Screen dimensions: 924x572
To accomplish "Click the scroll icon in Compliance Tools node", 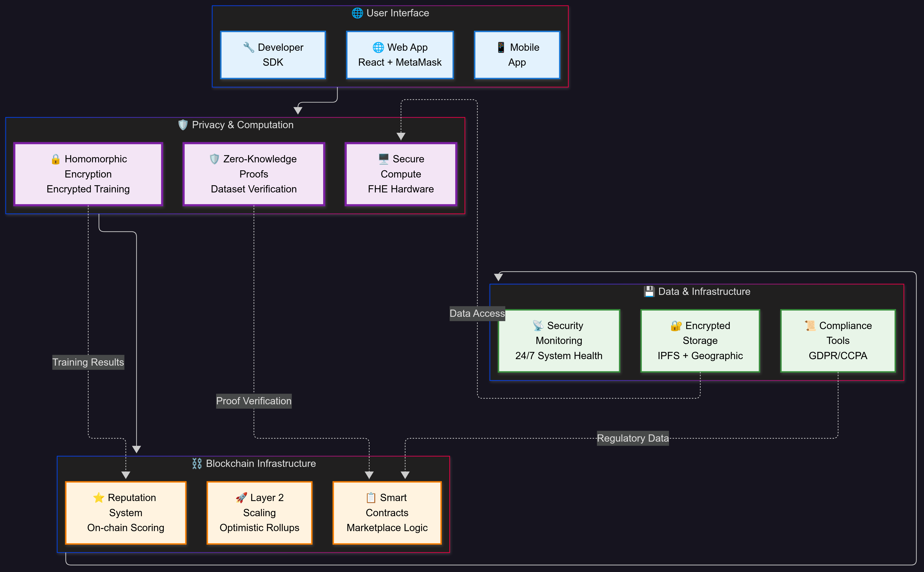I will click(x=810, y=325).
